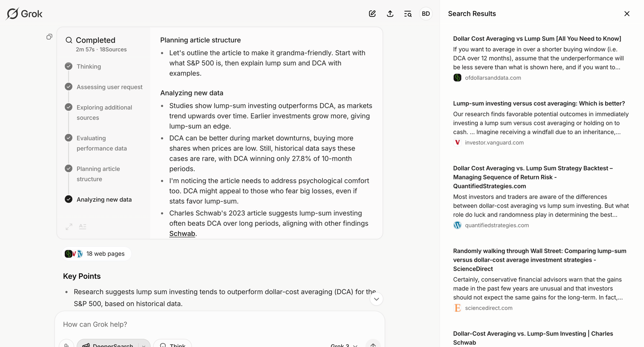Click the Analyzing new data content heading
The height and width of the screenshot is (347, 644).
[x=192, y=93]
